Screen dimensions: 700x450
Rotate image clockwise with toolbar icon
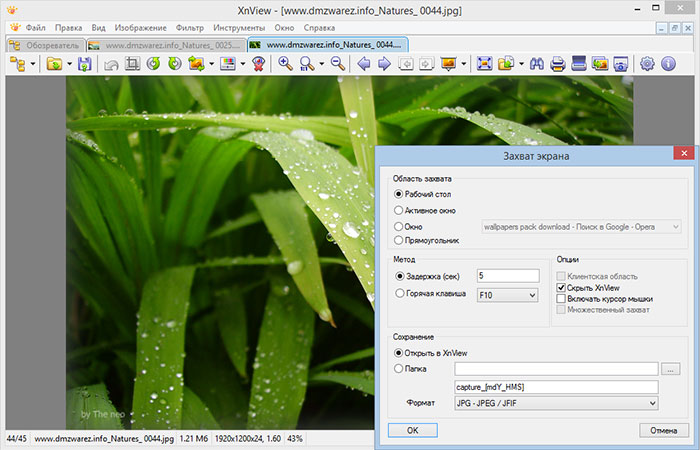coord(175,64)
